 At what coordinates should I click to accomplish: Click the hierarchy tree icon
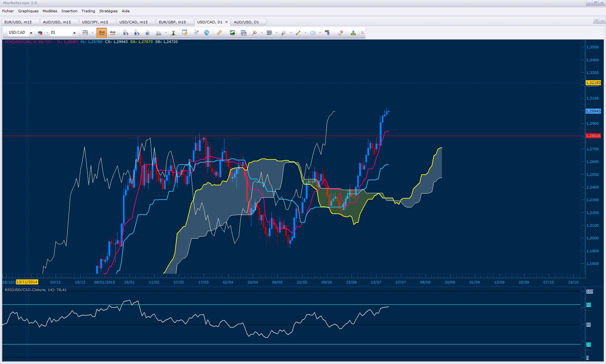click(x=353, y=33)
